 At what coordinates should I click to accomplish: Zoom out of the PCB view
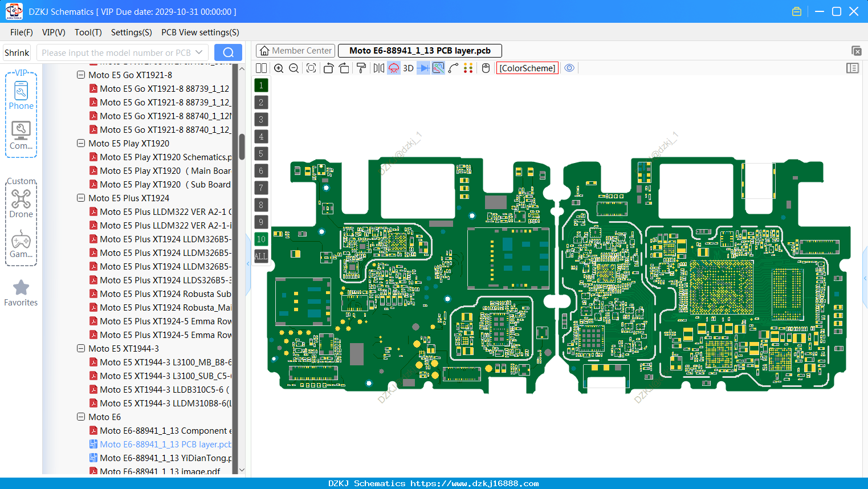294,68
